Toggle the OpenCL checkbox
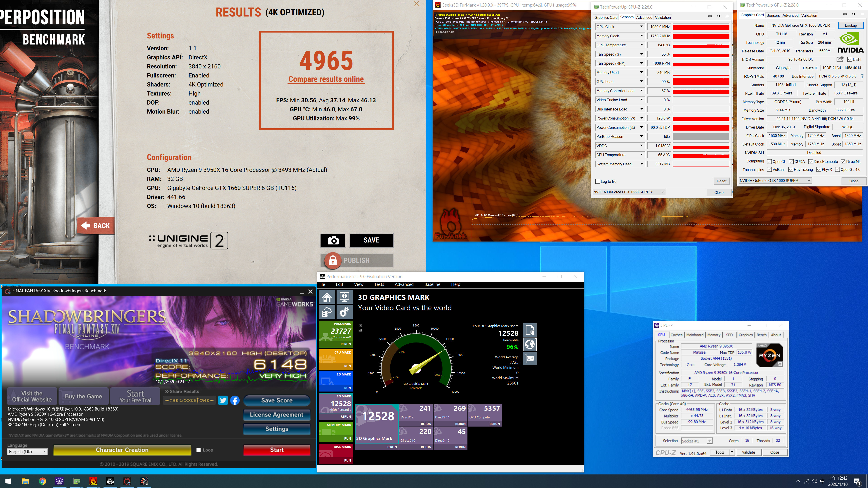 tap(769, 162)
